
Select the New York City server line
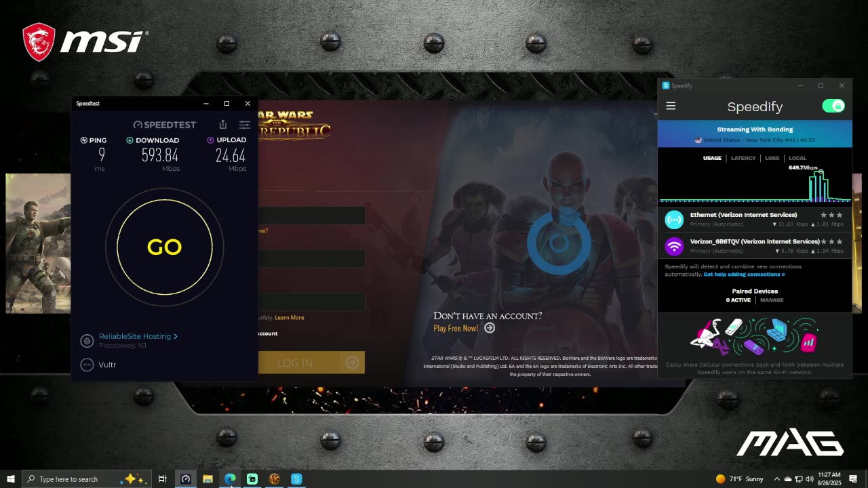pyautogui.click(x=755, y=140)
